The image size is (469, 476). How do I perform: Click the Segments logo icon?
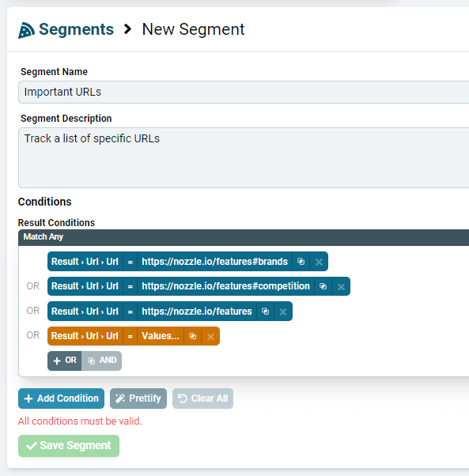point(26,30)
